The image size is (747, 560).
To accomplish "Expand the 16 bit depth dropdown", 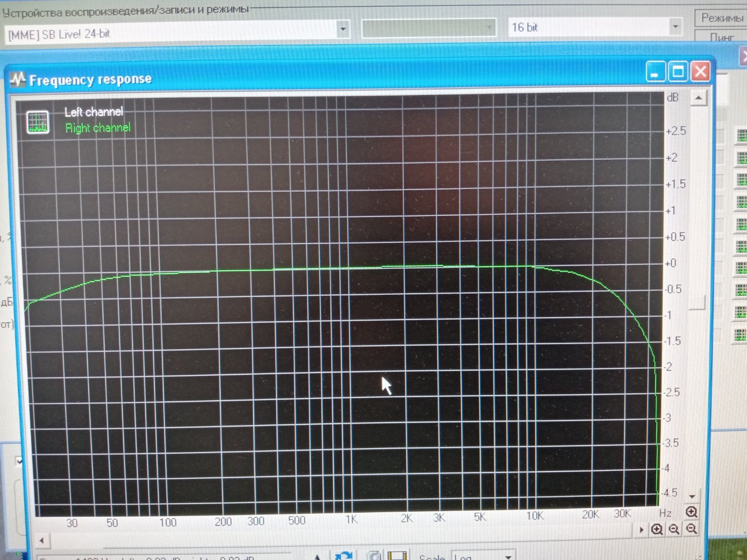I will (675, 26).
